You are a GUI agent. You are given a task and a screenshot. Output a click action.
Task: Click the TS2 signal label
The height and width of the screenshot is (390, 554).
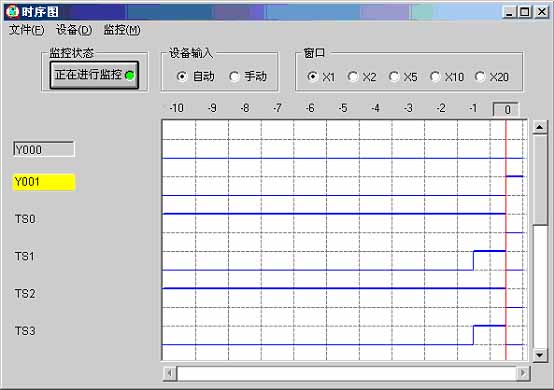click(x=25, y=294)
